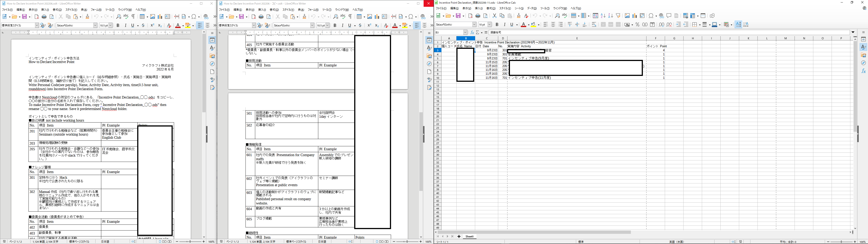Clone formatting in left Writer window

click(88, 16)
